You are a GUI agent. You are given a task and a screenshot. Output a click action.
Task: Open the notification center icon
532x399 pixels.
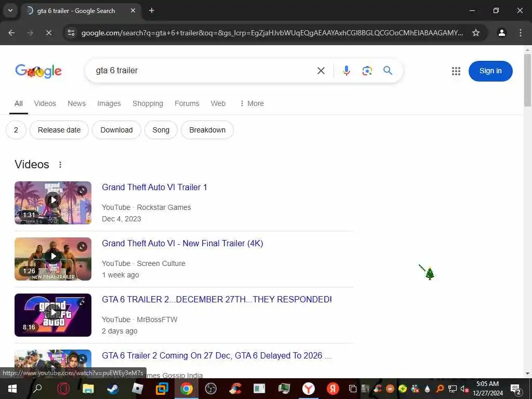point(516,389)
